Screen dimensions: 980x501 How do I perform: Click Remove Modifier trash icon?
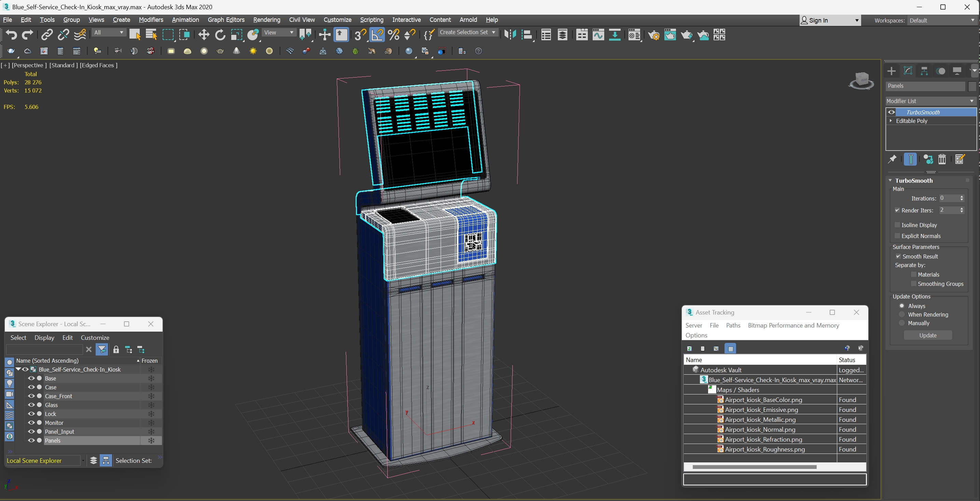942,159
